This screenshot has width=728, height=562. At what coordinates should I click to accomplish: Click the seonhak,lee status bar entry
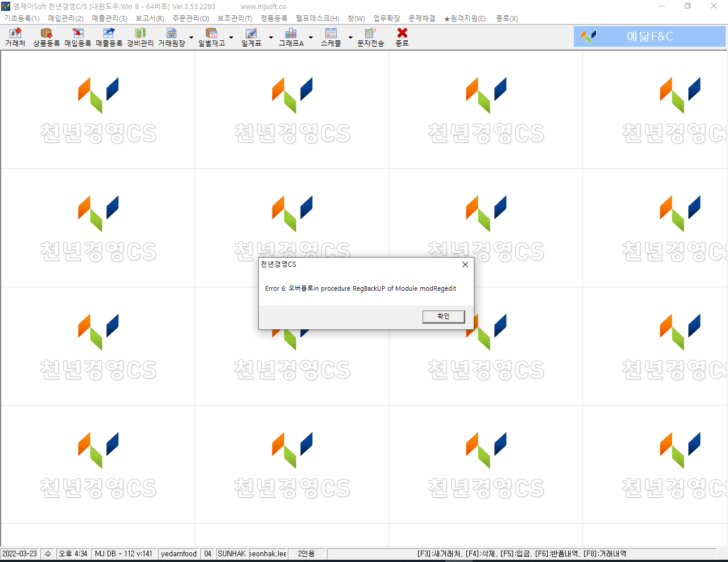268,553
